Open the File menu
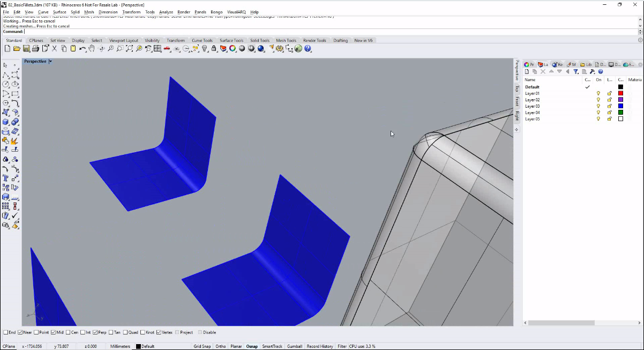 tap(6, 12)
